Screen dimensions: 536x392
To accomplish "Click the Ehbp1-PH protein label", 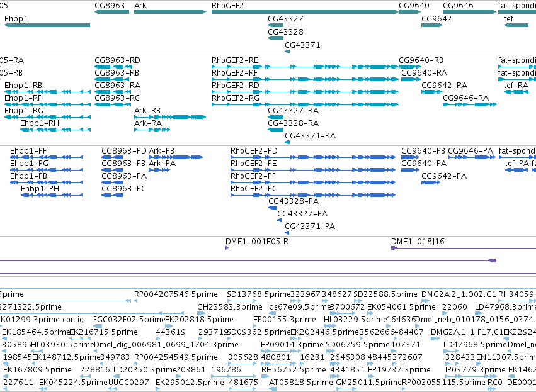I will (x=40, y=189).
